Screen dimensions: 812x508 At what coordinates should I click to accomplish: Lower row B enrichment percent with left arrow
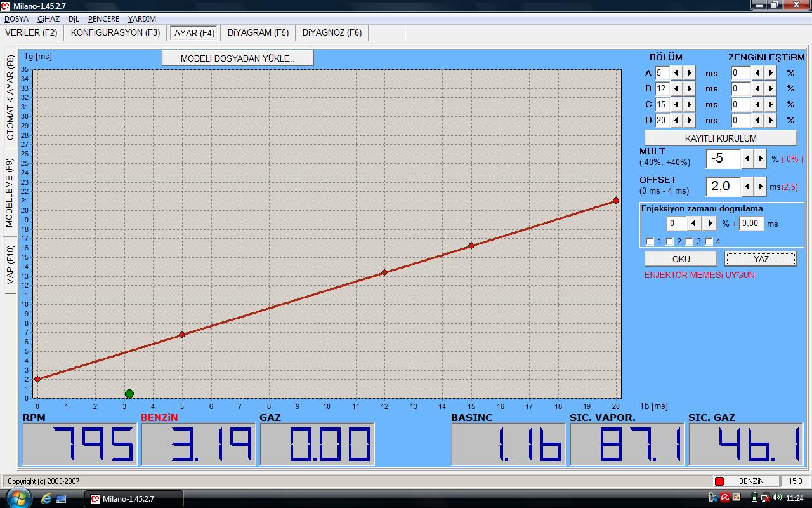pyautogui.click(x=757, y=88)
